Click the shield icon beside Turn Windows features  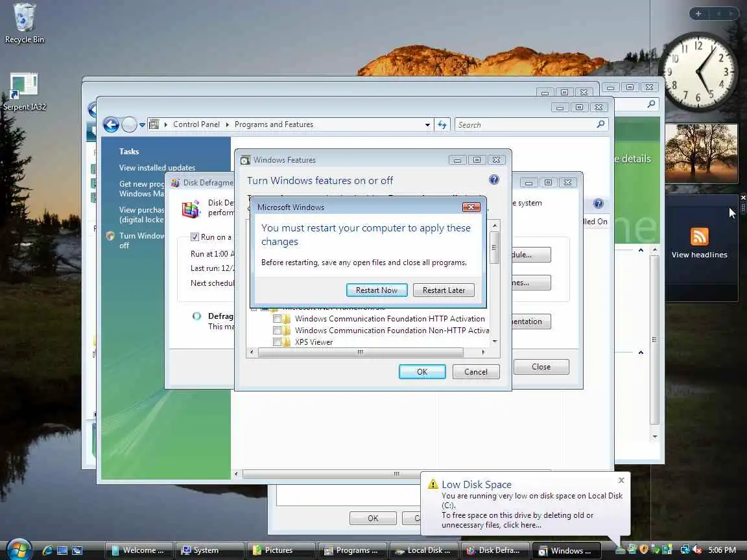coord(110,236)
